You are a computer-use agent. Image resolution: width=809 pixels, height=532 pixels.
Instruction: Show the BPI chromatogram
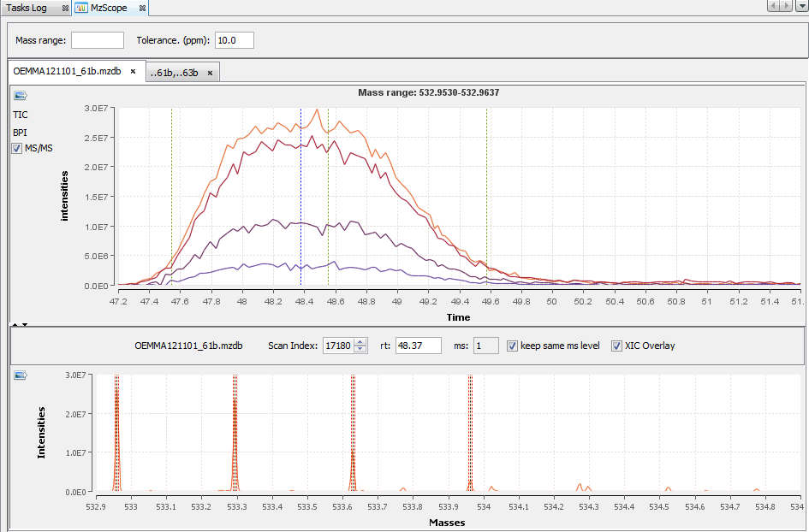point(21,133)
